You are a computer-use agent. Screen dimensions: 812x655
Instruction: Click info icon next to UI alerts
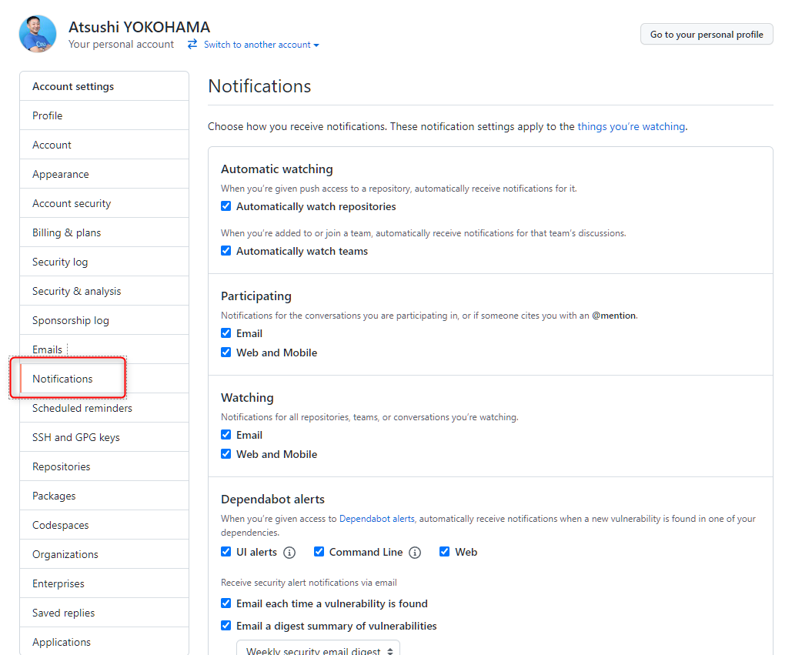tap(289, 553)
